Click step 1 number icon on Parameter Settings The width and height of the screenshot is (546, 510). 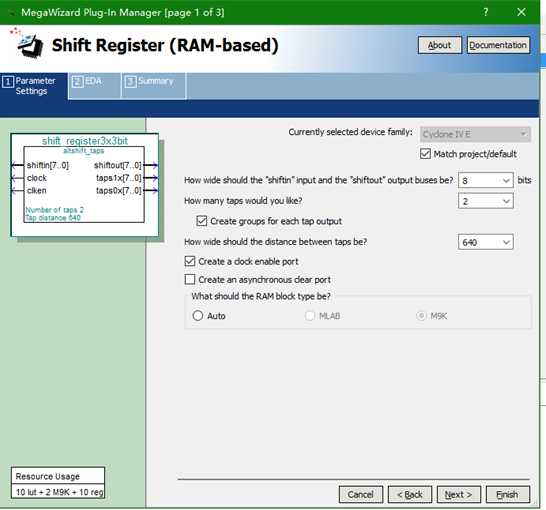[x=8, y=82]
